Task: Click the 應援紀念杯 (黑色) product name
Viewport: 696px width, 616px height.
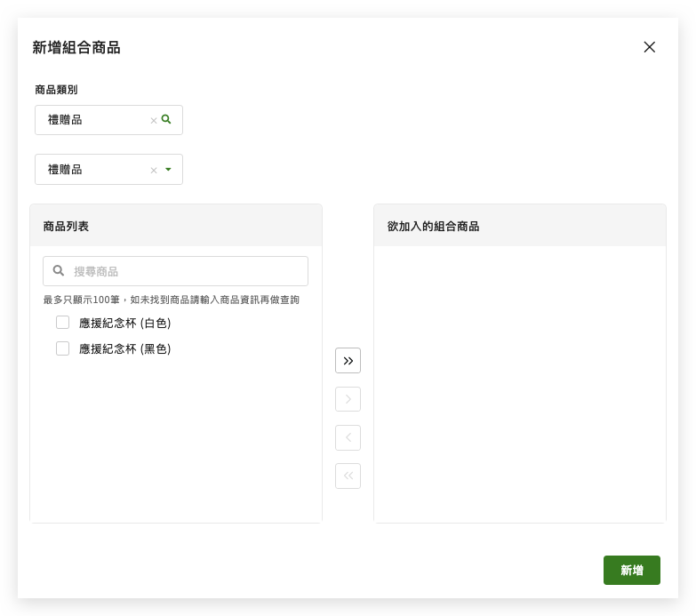Action: coord(125,348)
